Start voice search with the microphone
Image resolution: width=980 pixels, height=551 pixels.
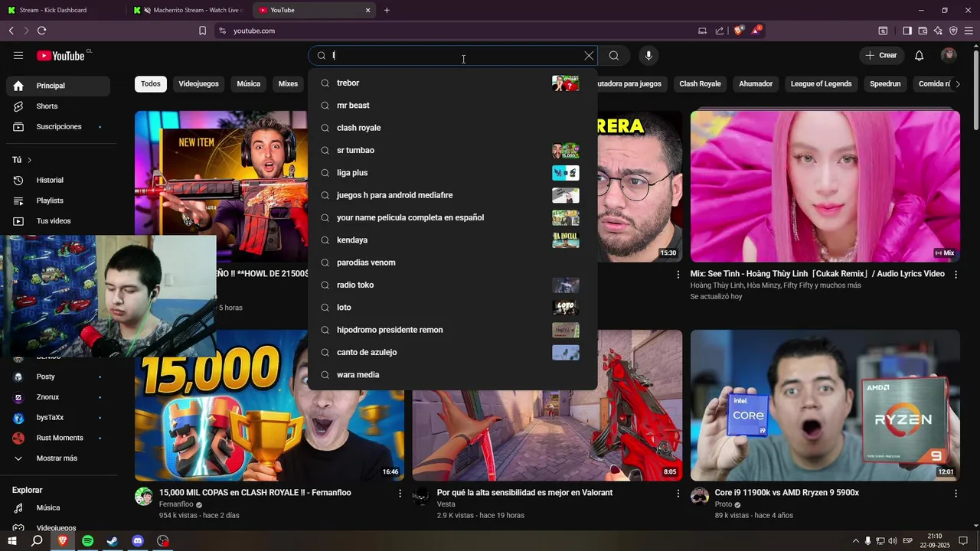(x=648, y=56)
